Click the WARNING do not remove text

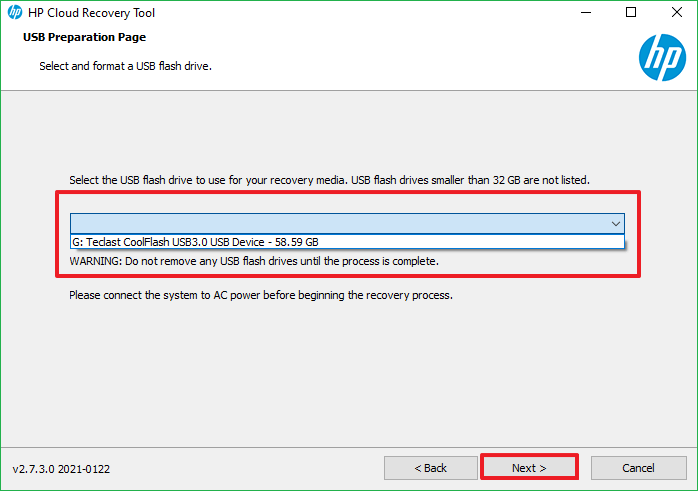pos(254,261)
